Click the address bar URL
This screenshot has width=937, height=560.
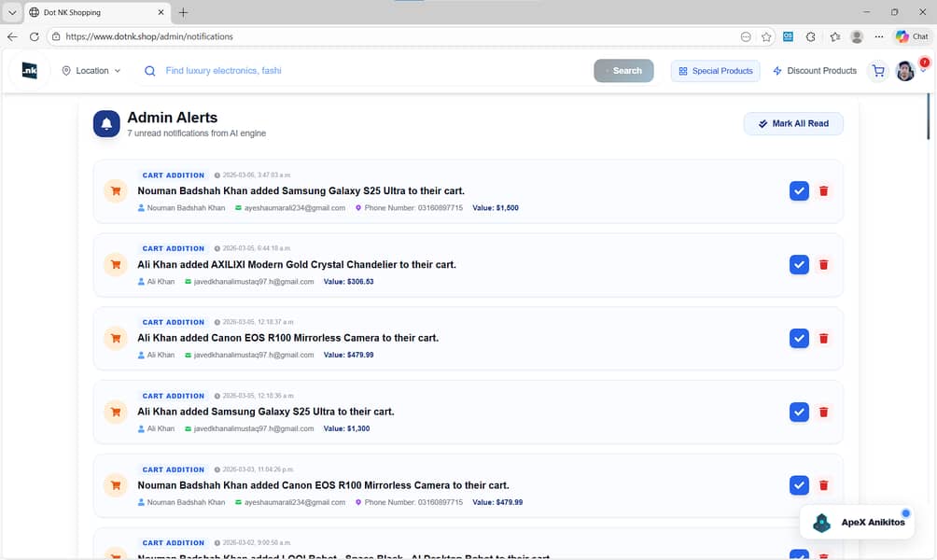148,36
